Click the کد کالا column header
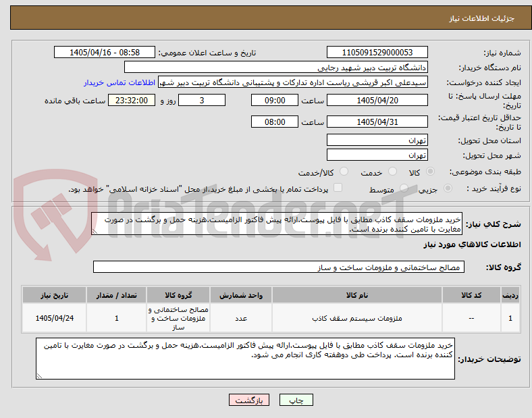Viewport: 532px width, 418px height. coord(471,295)
